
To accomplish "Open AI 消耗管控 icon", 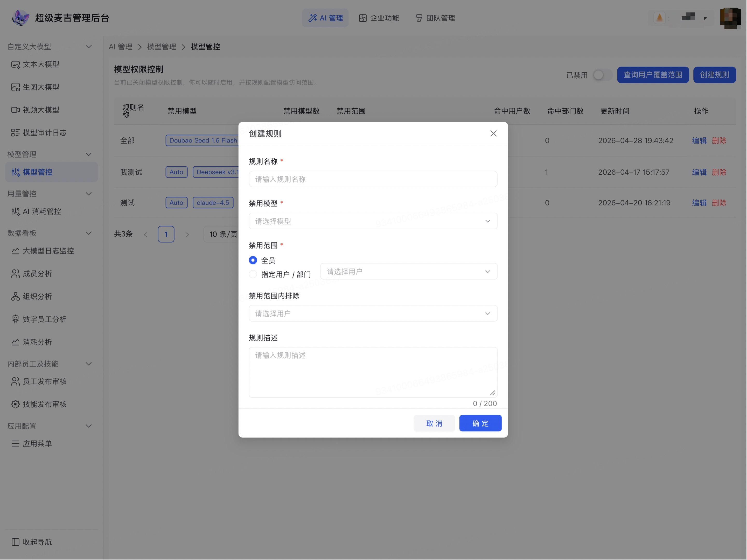I will click(x=16, y=212).
